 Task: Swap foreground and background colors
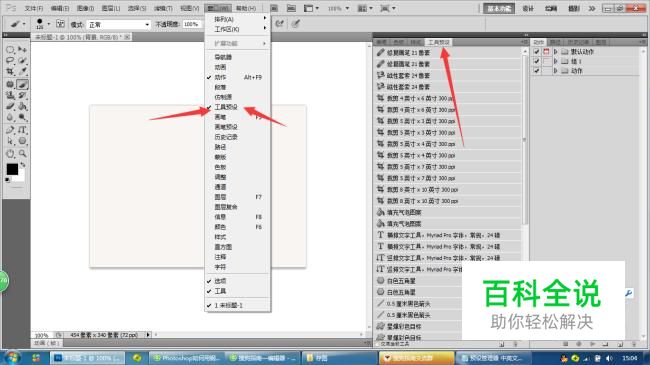tap(23, 165)
